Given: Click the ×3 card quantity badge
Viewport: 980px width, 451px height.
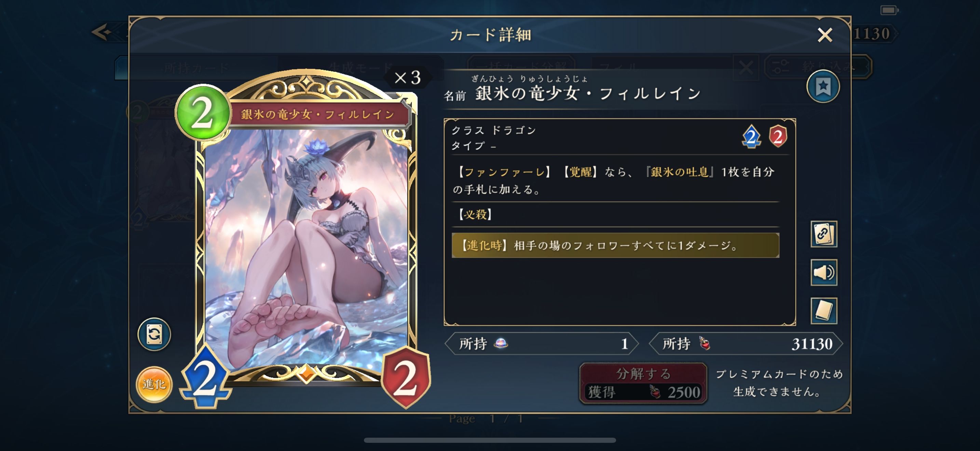Looking at the screenshot, I should pos(407,78).
